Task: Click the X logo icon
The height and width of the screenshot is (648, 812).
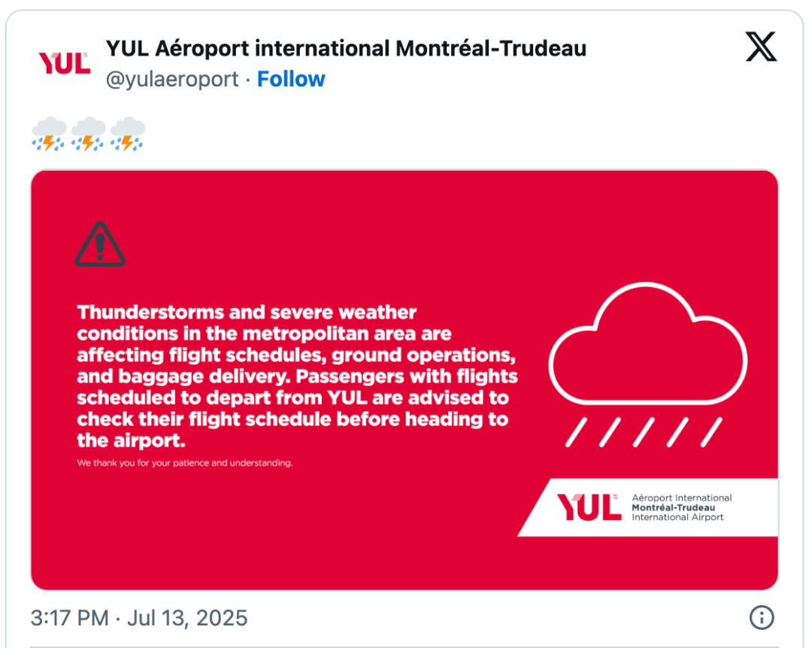Action: coord(761,47)
